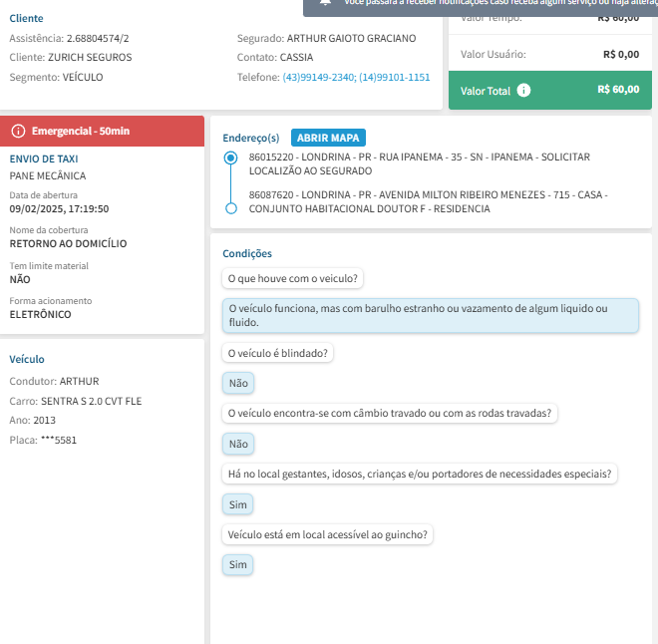Click the notification bell icon

325,3
